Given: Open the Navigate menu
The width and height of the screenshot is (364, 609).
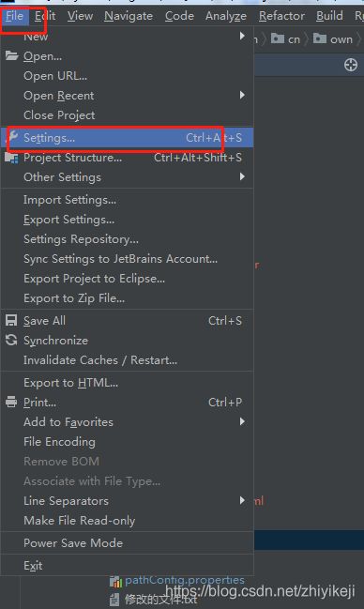Looking at the screenshot, I should pyautogui.click(x=129, y=16).
